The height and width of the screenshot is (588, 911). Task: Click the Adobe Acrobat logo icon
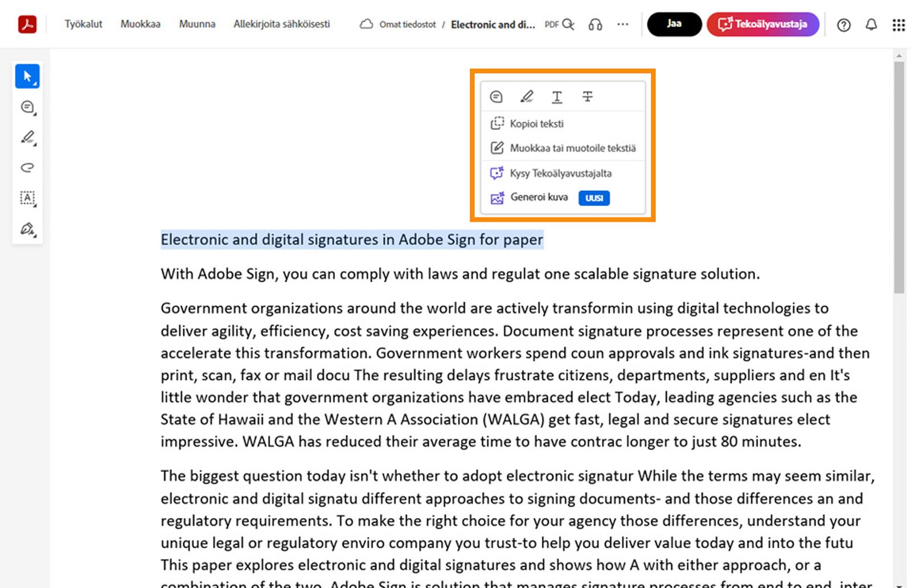27,24
